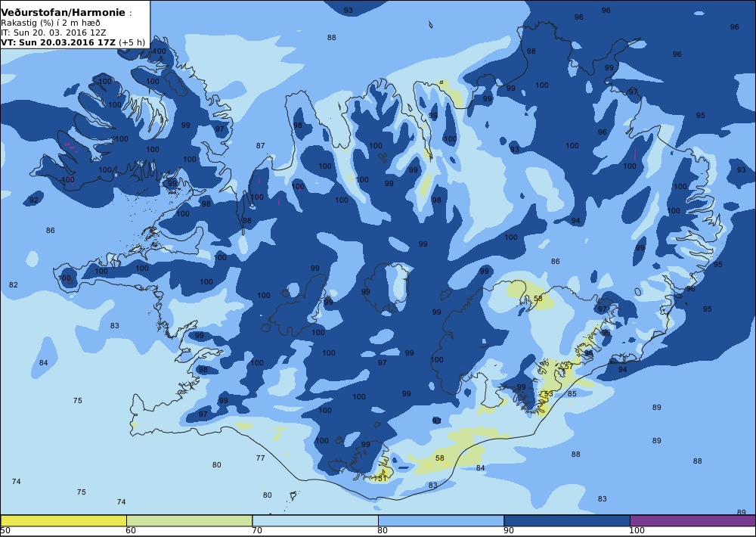Image resolution: width=756 pixels, height=537 pixels.
Task: Click the humidity value 53 on the map
Action: coord(549,394)
